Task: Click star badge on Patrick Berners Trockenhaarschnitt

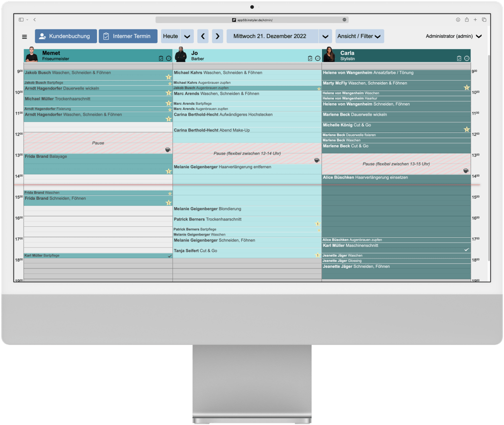Action: [317, 224]
